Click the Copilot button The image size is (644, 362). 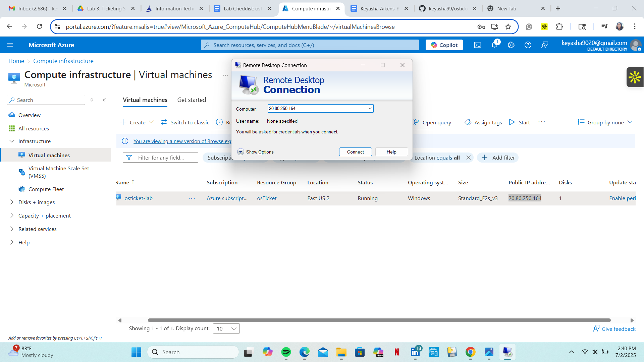444,45
